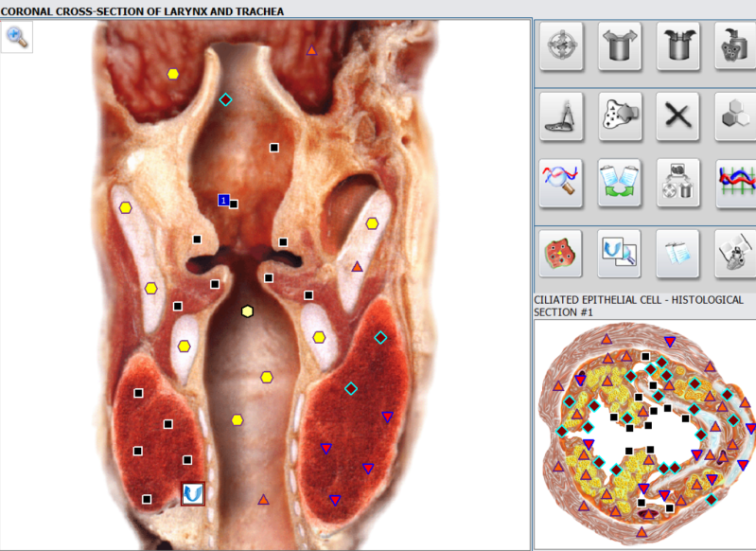Select the gray hexagon cluster icon

coord(734,117)
